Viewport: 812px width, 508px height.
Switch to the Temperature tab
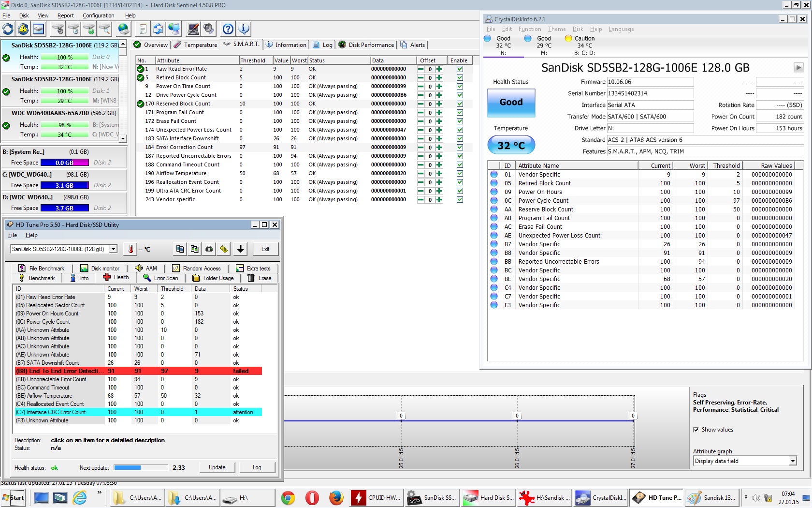196,45
